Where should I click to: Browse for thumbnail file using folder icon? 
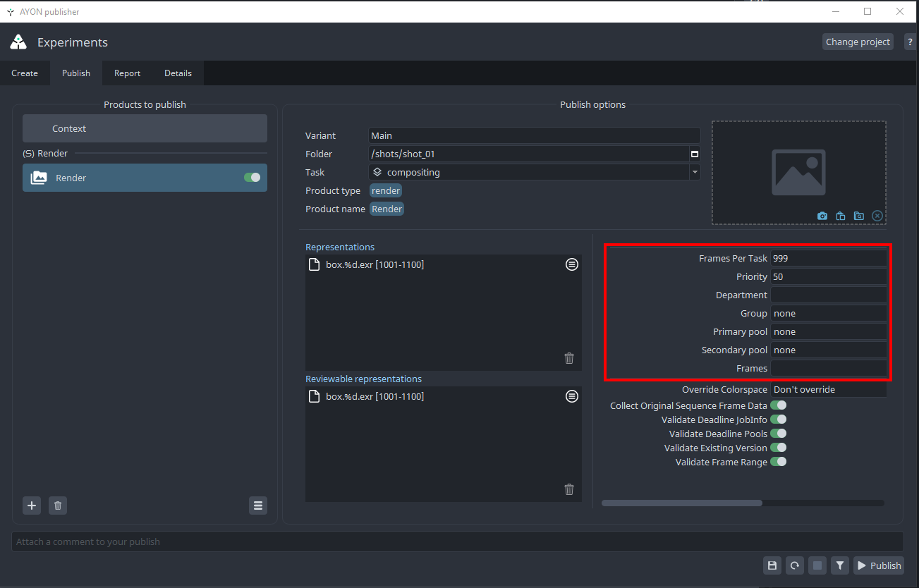click(858, 216)
